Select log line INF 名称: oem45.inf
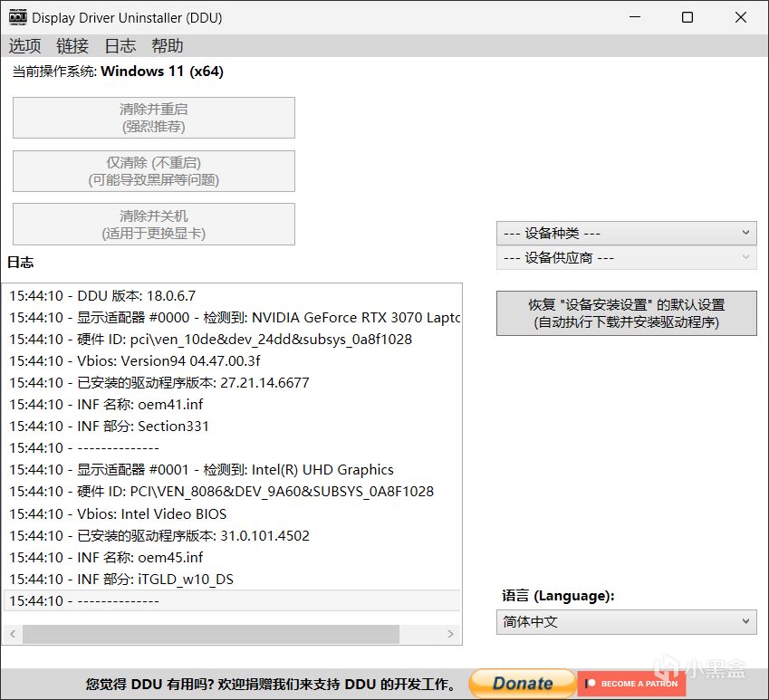The image size is (769, 700). [233, 557]
